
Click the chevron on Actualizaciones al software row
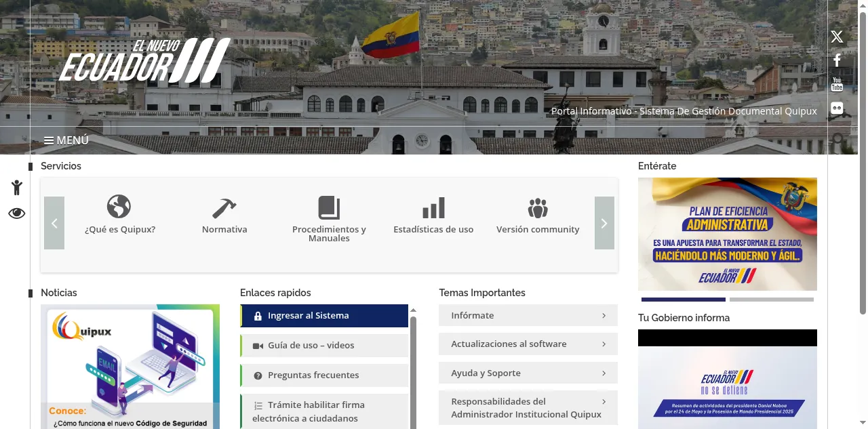point(604,344)
